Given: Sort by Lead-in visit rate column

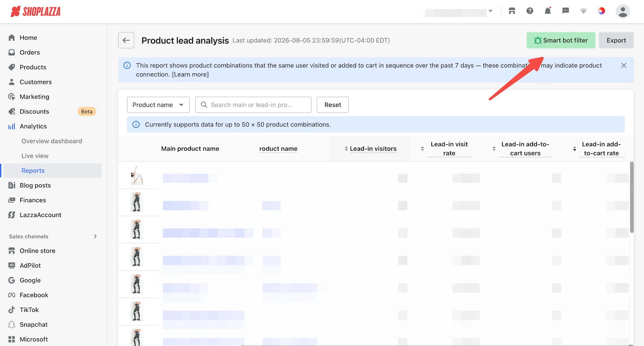Looking at the screenshot, I should (x=422, y=149).
